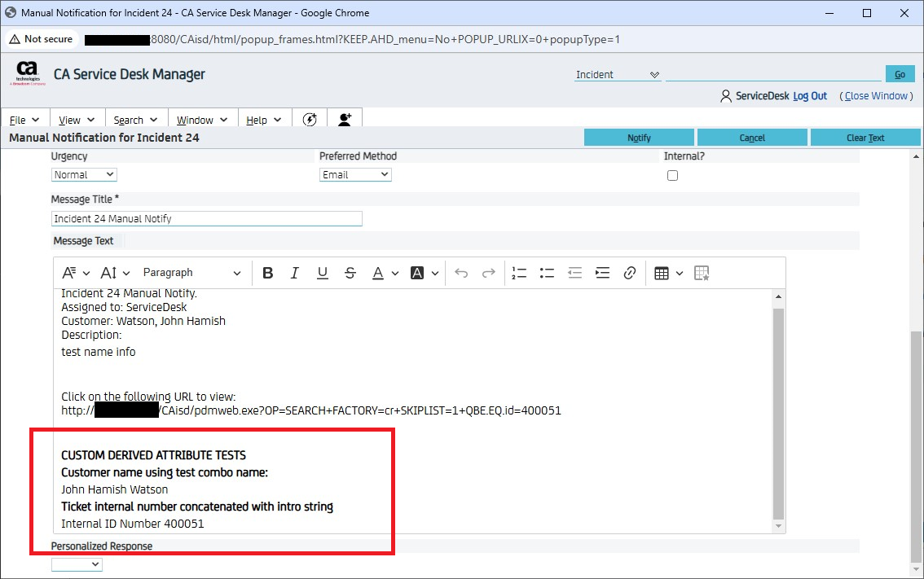Expand the background color picker arrow
Screen dimensions: 924x579
(x=435, y=274)
